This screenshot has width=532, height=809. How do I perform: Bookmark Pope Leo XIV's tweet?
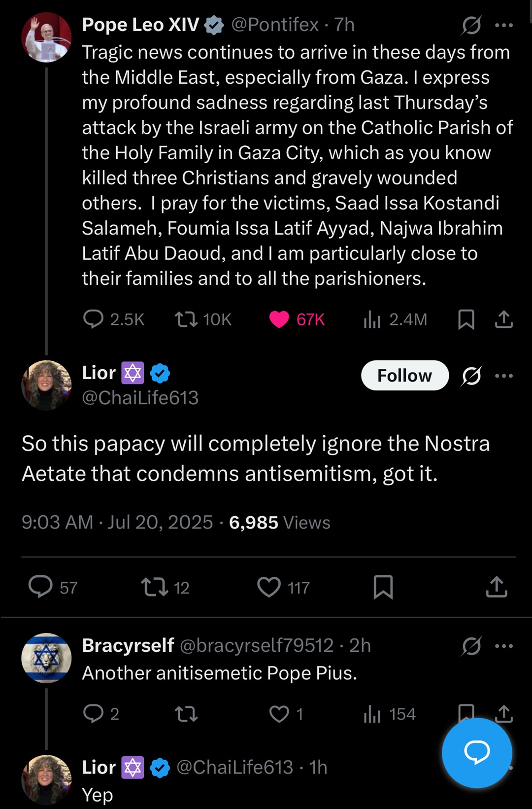[x=466, y=319]
